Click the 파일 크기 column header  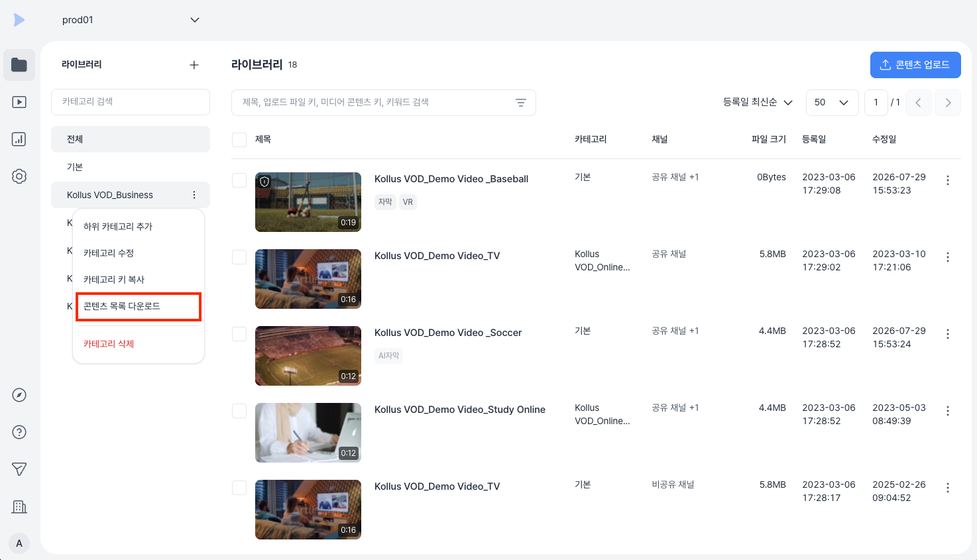tap(769, 139)
